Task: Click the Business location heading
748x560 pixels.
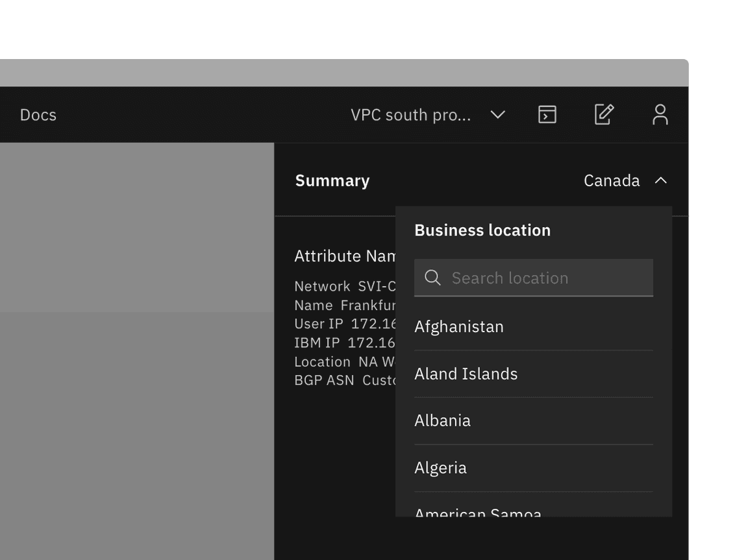Action: 482,230
